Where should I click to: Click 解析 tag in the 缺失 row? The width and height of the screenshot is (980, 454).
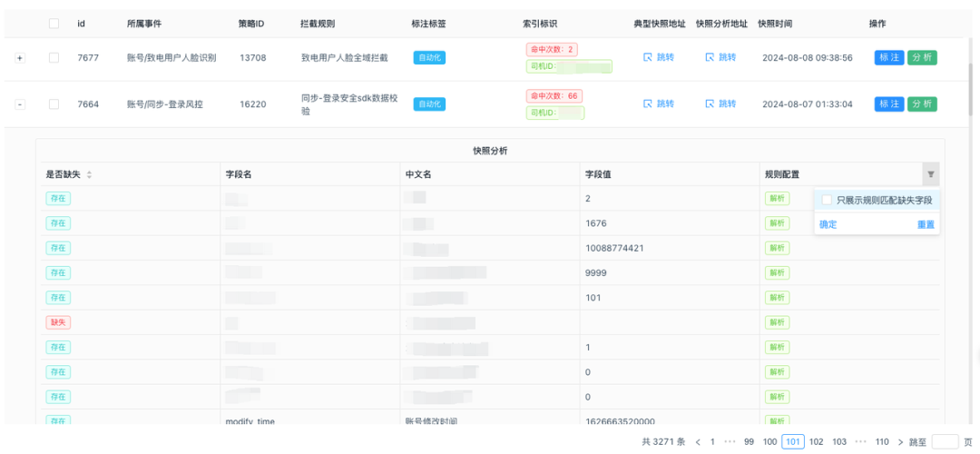778,322
